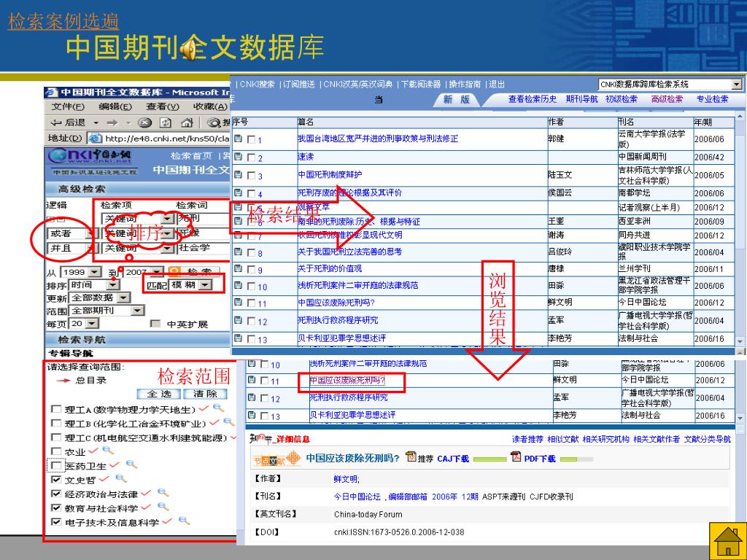
Task: Switch to the 高级检索 tab
Action: [x=667, y=99]
